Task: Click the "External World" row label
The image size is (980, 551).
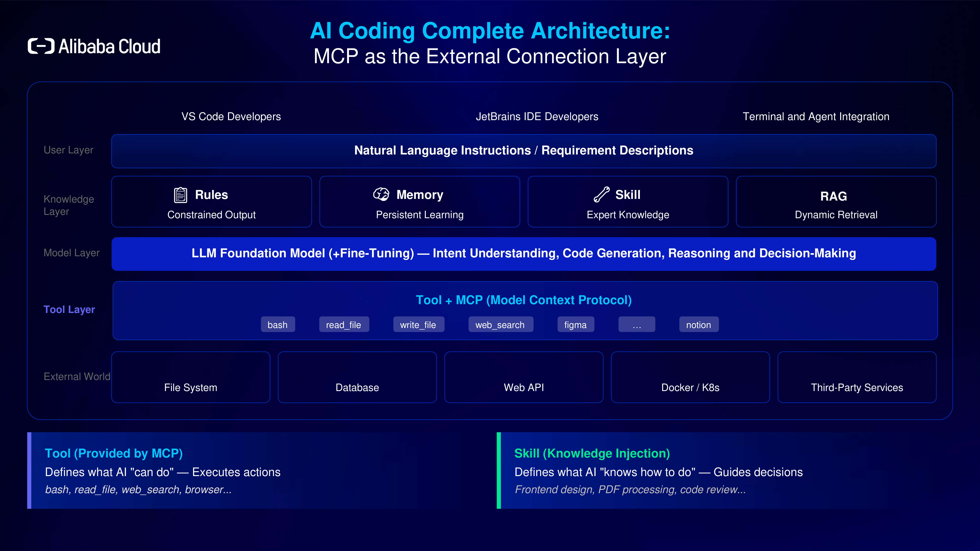Action: point(77,377)
